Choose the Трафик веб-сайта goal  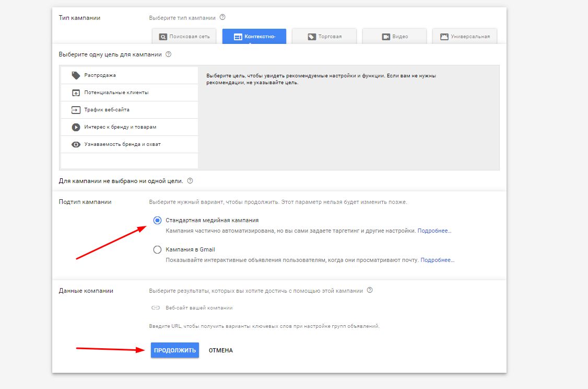click(x=130, y=110)
